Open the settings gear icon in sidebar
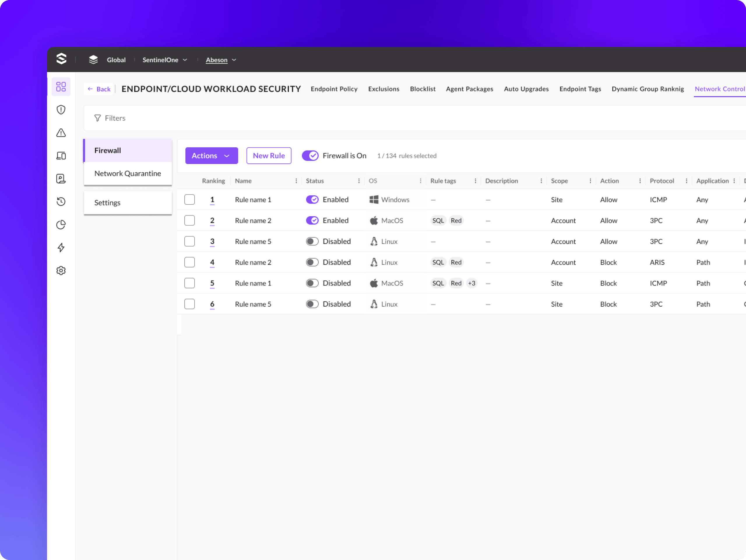Image resolution: width=746 pixels, height=560 pixels. 61,271
